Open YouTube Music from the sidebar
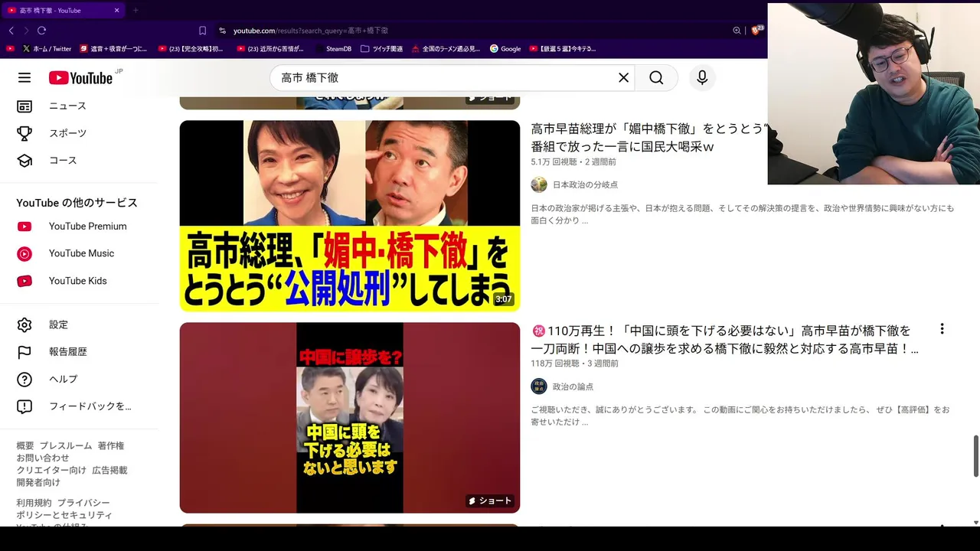Viewport: 980px width, 551px height. 80,253
